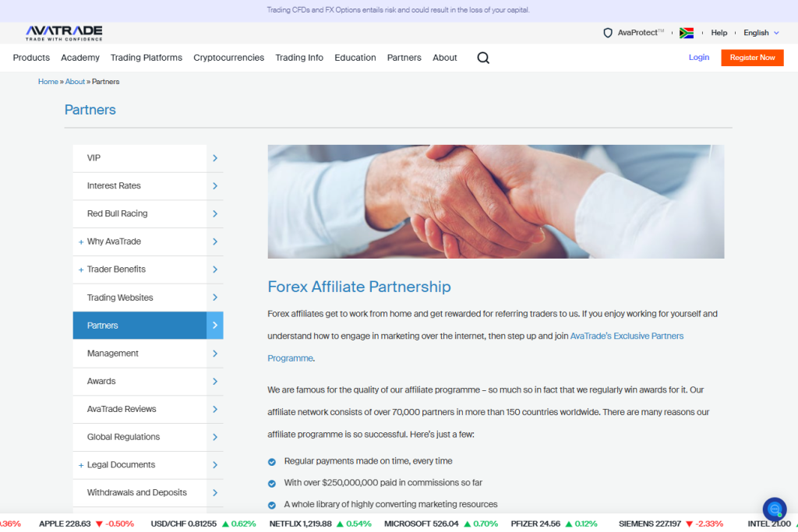Follow AvaTrade's Exclusive Partners Programme link
The width and height of the screenshot is (798, 532).
(x=627, y=336)
